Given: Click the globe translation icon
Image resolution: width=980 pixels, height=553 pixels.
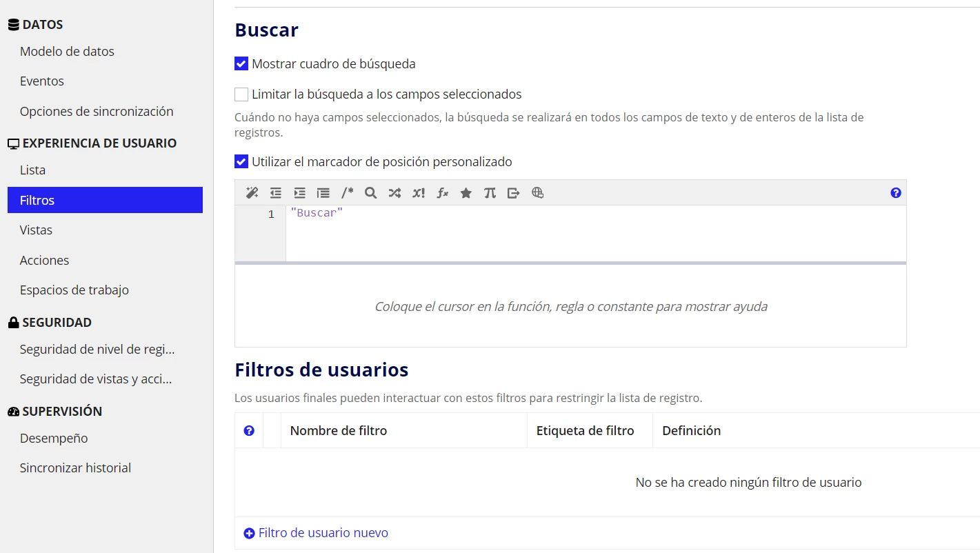Looking at the screenshot, I should tap(538, 193).
